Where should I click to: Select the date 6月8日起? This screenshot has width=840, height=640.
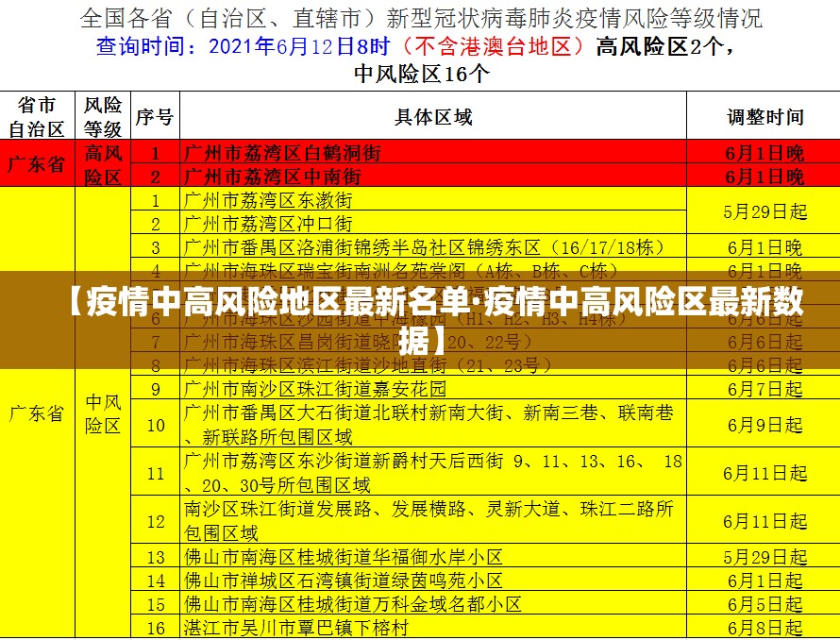pyautogui.click(x=764, y=628)
